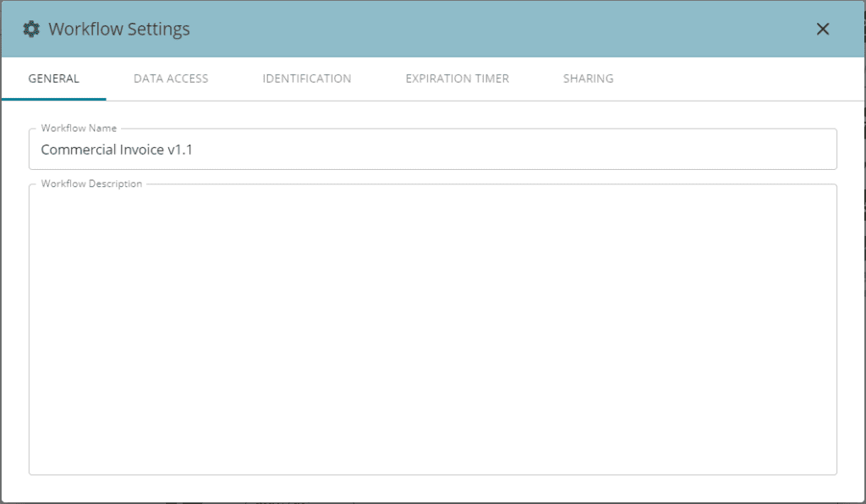The height and width of the screenshot is (504, 866).
Task: Switch to the SHARING tab
Action: point(588,78)
